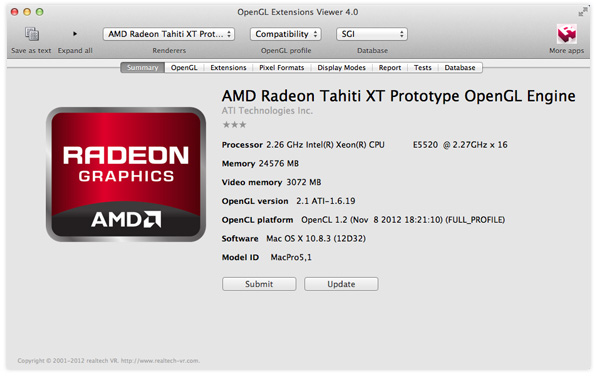Switch to the Summary tab
596x379 pixels.
[143, 68]
